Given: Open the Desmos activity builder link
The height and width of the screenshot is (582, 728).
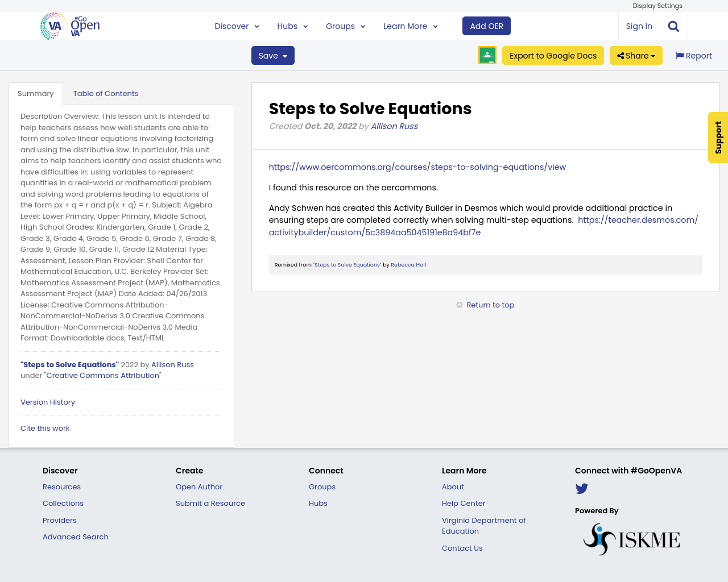Looking at the screenshot, I should click(x=637, y=219).
